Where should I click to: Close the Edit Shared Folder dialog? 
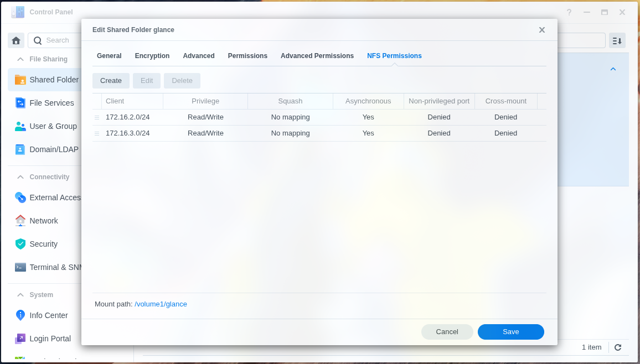click(x=541, y=30)
